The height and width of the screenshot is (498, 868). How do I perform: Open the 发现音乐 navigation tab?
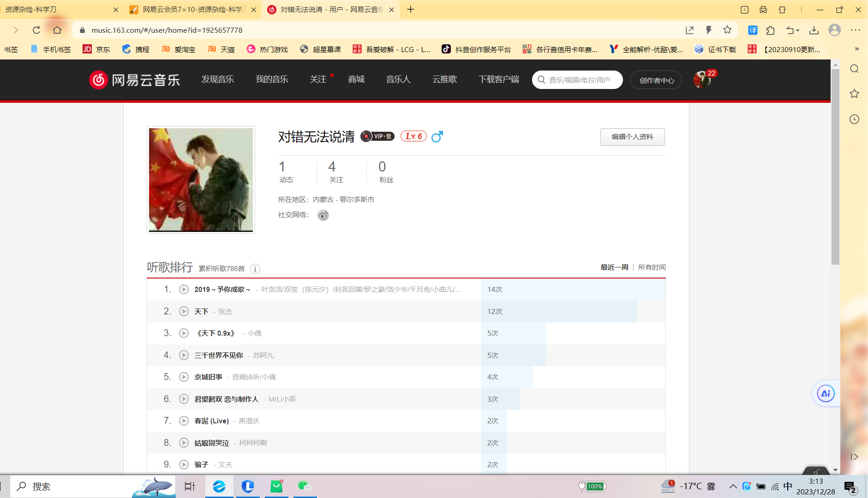(217, 80)
